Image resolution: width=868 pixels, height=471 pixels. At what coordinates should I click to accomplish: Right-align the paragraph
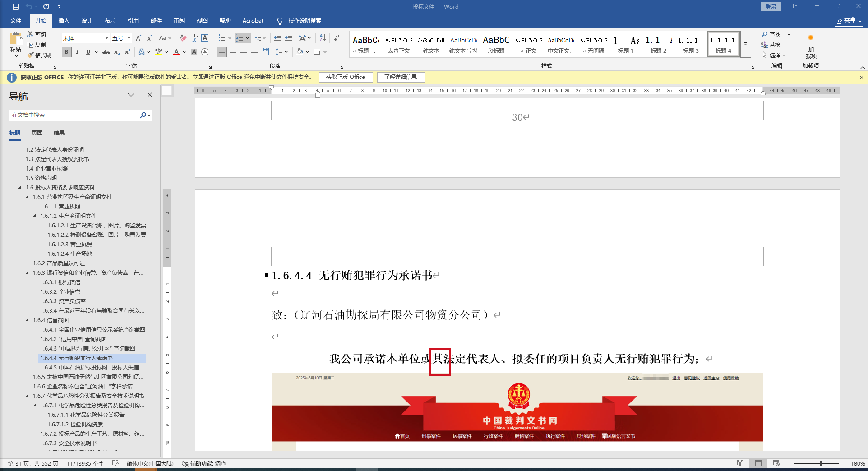pyautogui.click(x=244, y=52)
